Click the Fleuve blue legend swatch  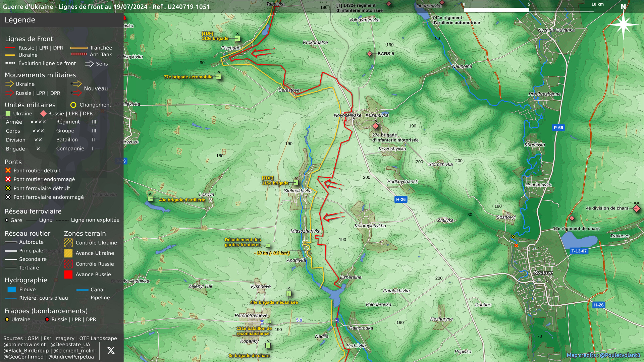(x=12, y=290)
